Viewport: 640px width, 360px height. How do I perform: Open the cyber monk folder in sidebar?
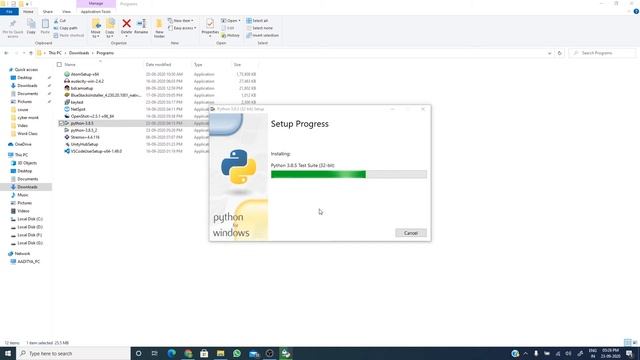pyautogui.click(x=28, y=118)
